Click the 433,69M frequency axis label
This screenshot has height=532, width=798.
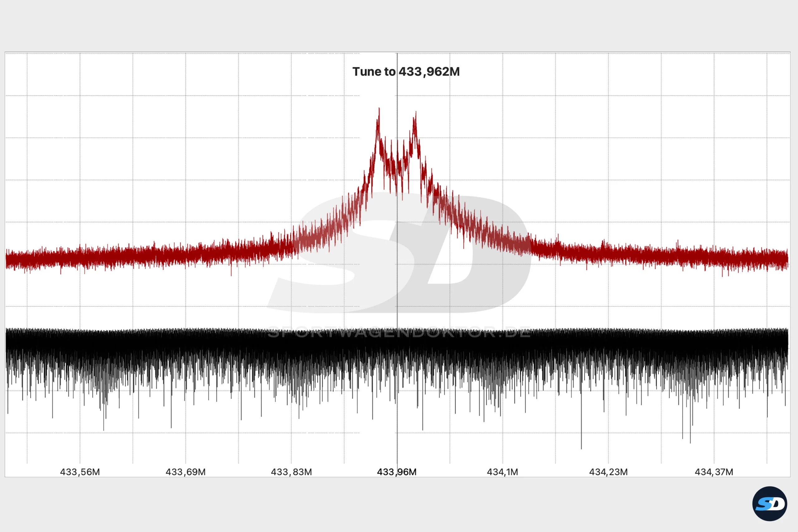[185, 472]
